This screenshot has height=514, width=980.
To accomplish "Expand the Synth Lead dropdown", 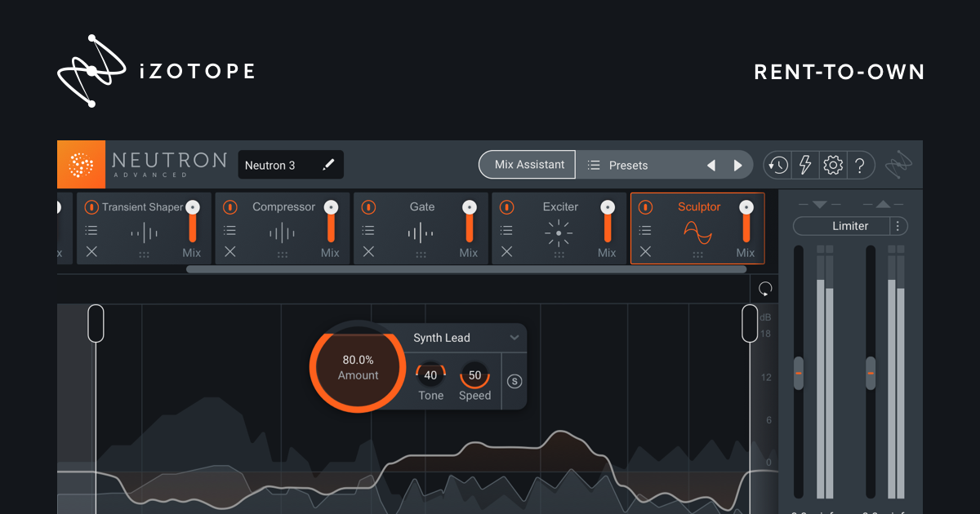I will (x=514, y=338).
